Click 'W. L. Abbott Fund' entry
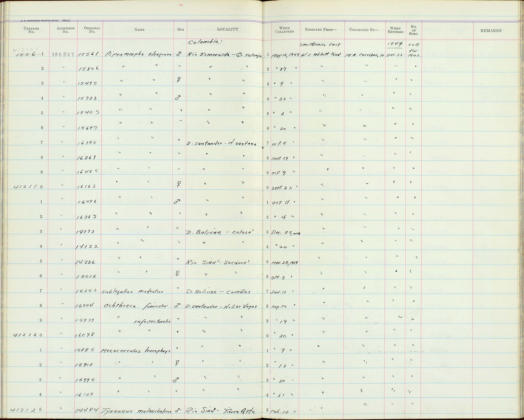Viewport: 524px width, 420px height. pos(320,55)
